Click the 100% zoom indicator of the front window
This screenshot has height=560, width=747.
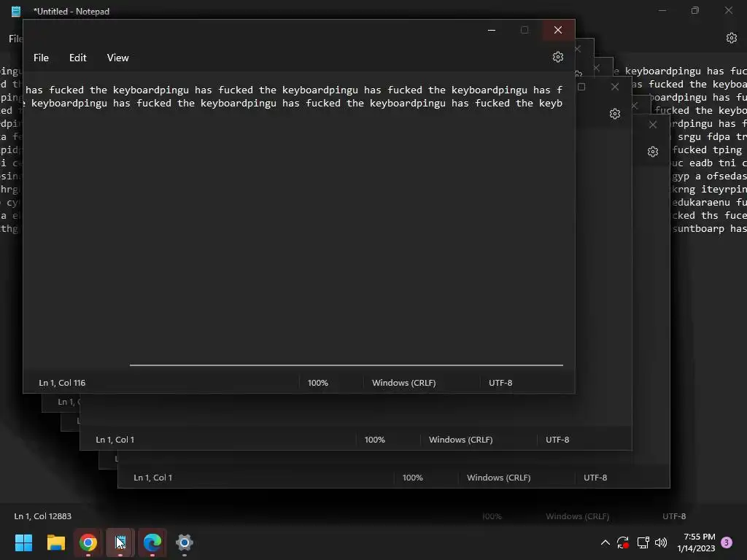318,383
